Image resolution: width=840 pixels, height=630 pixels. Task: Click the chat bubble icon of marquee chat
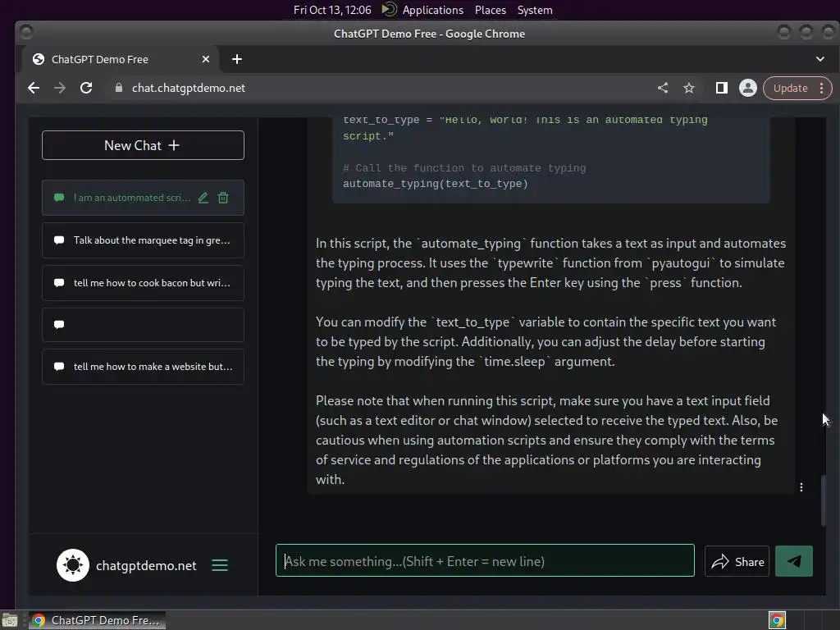coord(59,240)
